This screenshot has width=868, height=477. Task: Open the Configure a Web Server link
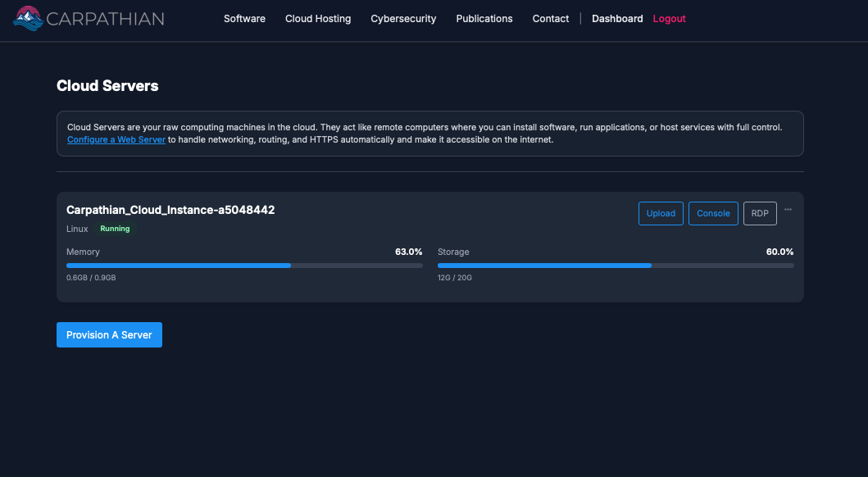[116, 139]
